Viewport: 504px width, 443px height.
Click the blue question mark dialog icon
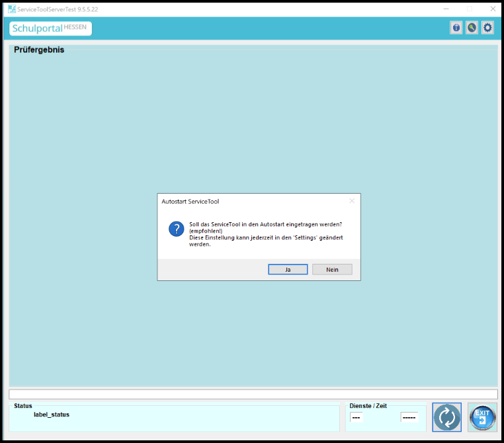tap(176, 229)
